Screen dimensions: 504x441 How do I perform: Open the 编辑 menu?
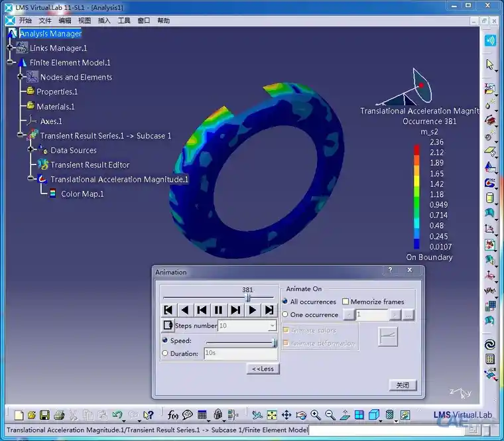pyautogui.click(x=64, y=21)
